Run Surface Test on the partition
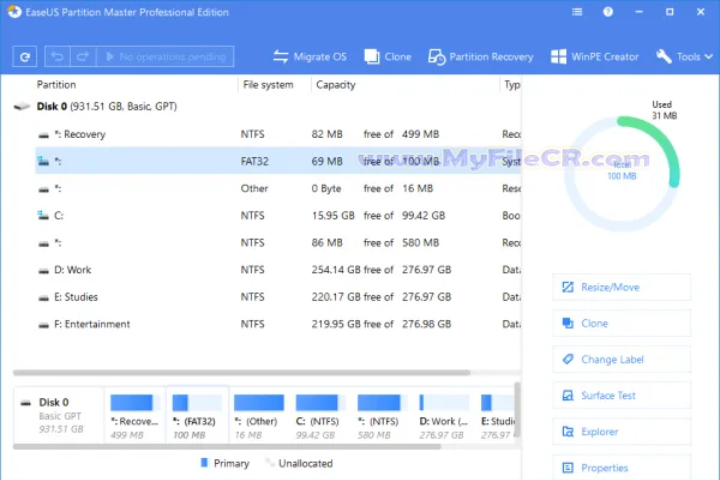 click(621, 395)
